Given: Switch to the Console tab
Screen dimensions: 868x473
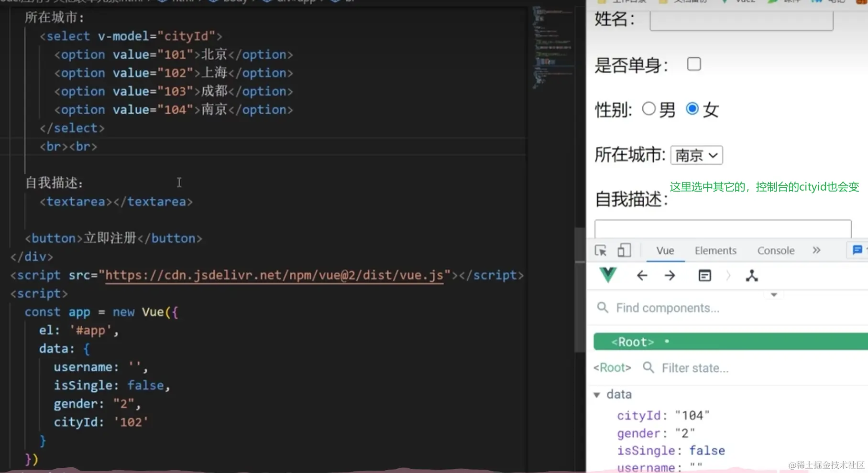Looking at the screenshot, I should pos(776,250).
